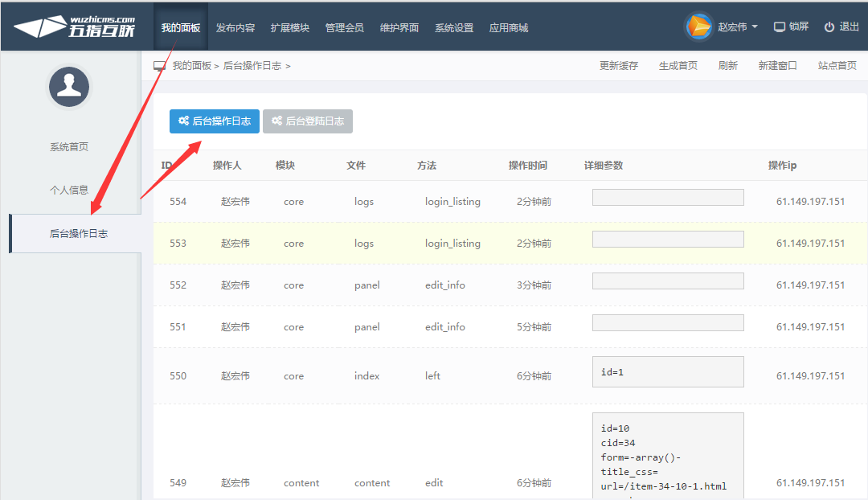Click IP 61.149.197.151 in row 554
The height and width of the screenshot is (500, 868).
click(x=810, y=202)
